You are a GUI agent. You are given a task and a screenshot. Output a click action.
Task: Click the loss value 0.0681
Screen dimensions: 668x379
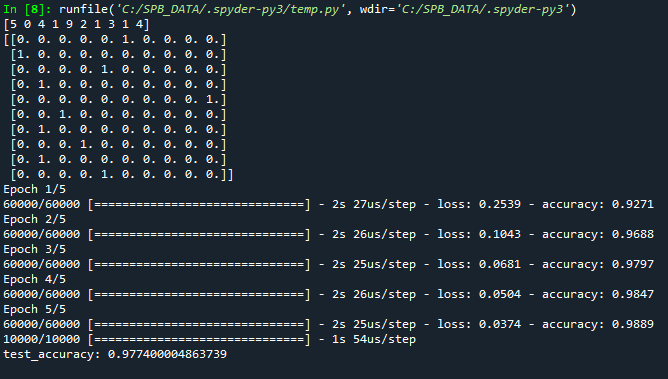[500, 264]
